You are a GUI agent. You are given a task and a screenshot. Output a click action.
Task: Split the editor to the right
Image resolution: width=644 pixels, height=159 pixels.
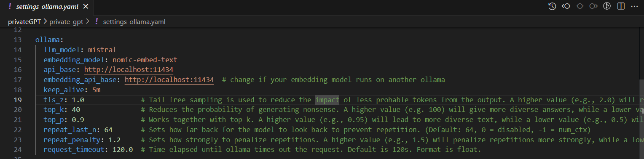pos(621,6)
